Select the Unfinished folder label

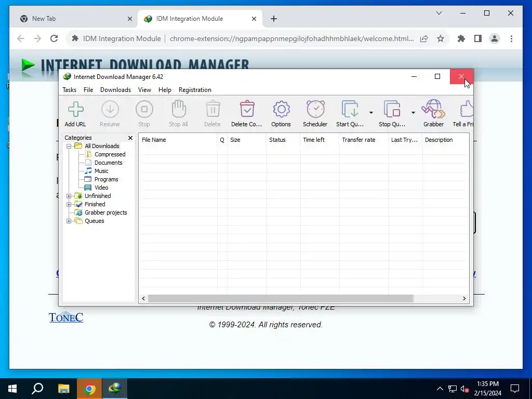pos(98,196)
